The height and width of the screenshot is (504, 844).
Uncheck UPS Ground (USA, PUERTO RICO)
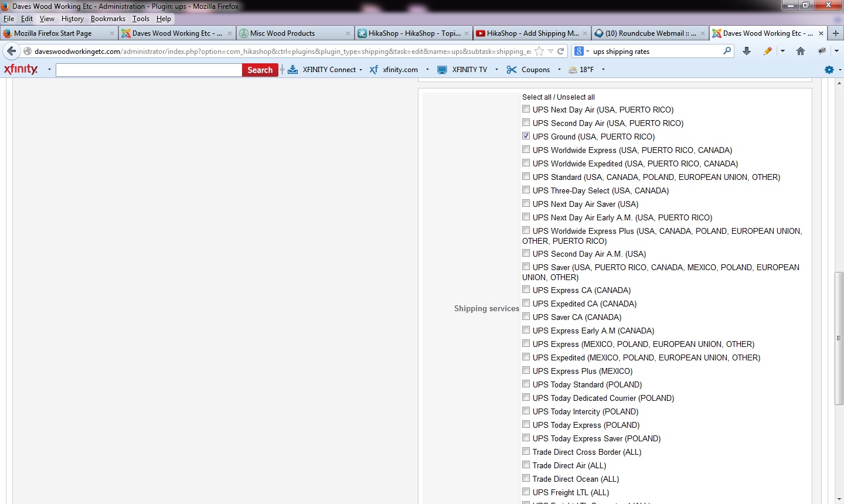click(x=526, y=136)
